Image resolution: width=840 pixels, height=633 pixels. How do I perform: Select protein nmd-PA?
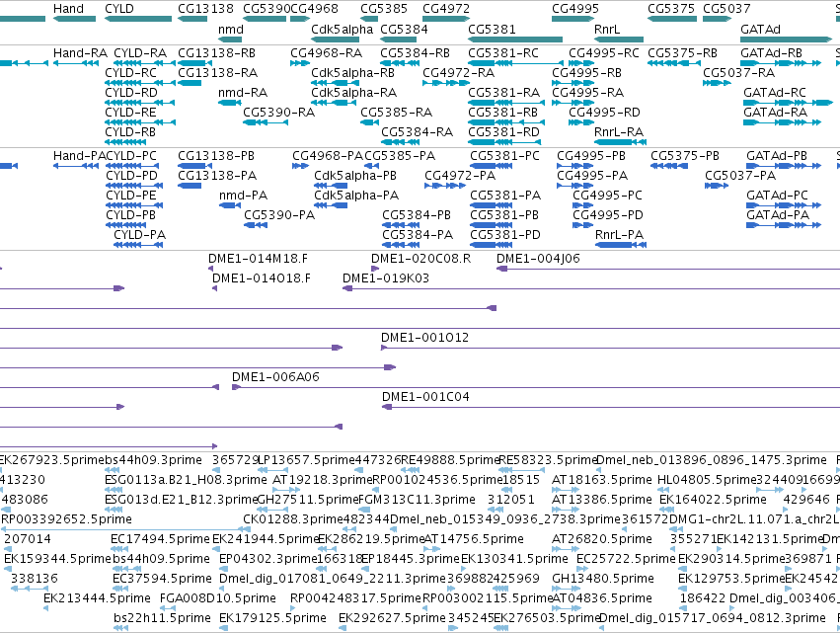pos(243,196)
